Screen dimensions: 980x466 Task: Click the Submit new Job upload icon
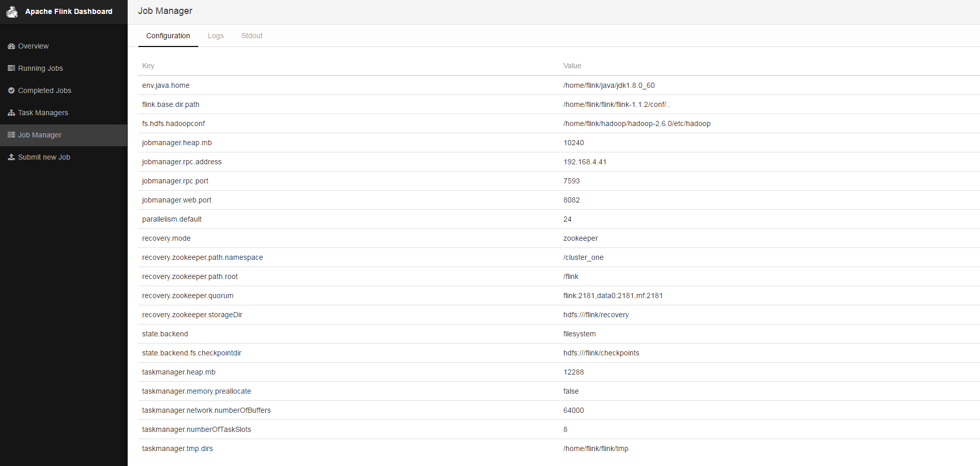[11, 157]
